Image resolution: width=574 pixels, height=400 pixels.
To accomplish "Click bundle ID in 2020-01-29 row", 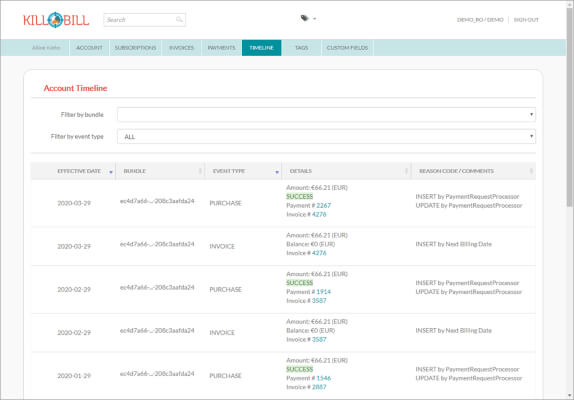I will 157,374.
